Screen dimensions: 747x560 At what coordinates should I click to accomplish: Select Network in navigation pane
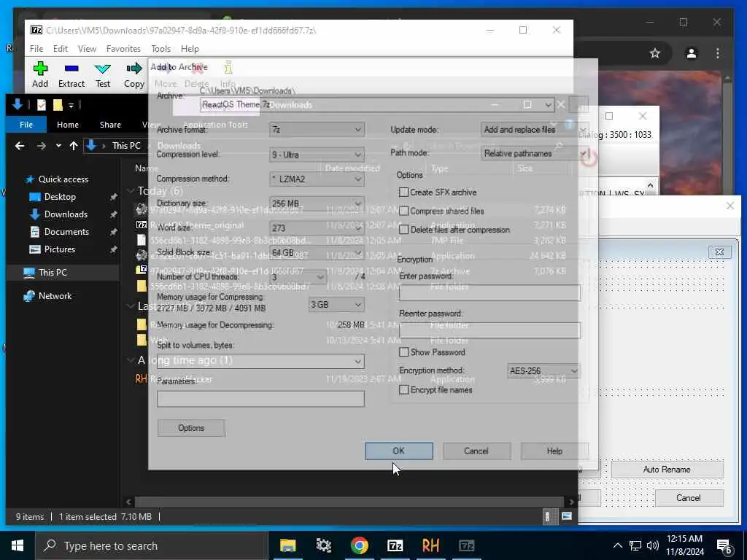(x=55, y=296)
